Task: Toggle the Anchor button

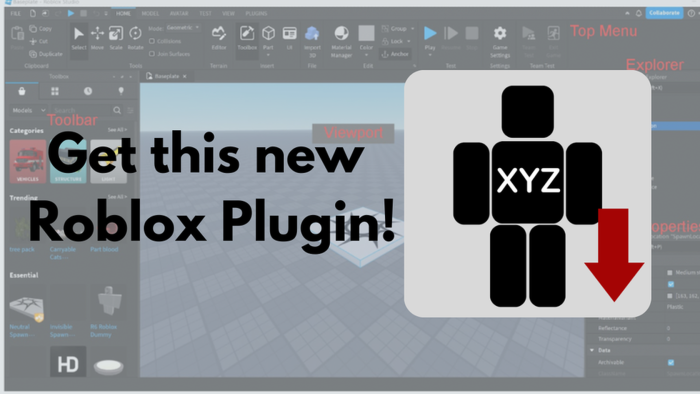Action: pyautogui.click(x=395, y=54)
